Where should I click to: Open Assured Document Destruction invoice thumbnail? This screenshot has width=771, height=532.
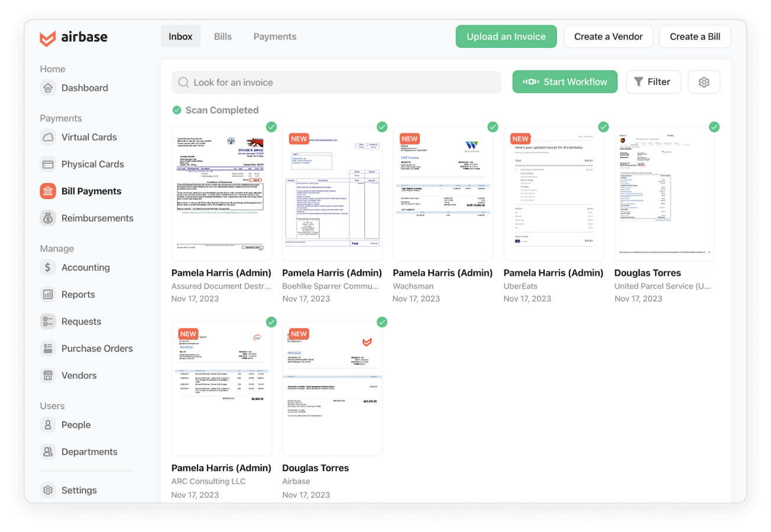[x=222, y=193]
